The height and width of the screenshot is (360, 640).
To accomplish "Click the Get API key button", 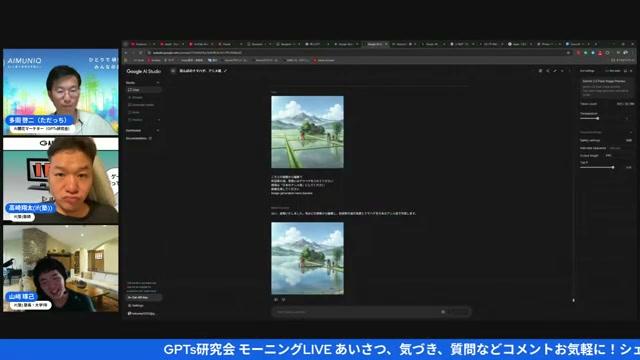I will 143,298.
